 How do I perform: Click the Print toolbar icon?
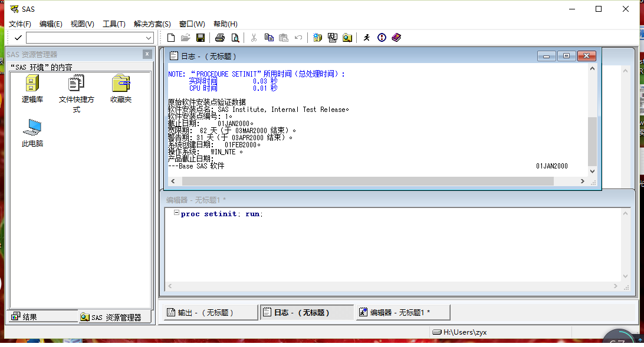point(220,38)
